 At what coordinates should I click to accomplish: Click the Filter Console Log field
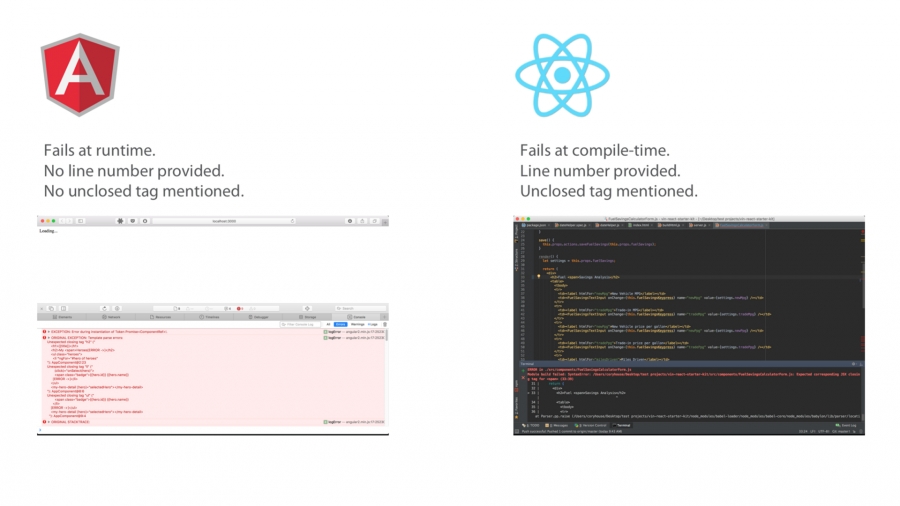point(300,325)
